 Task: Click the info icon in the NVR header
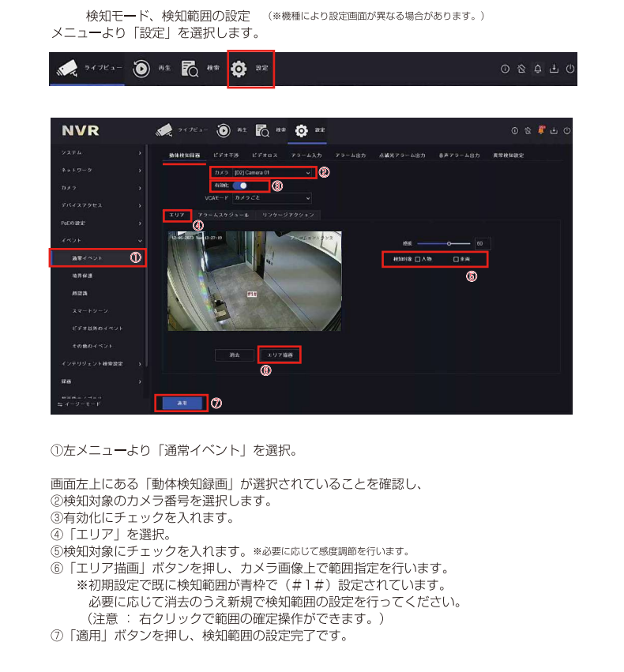pyautogui.click(x=514, y=130)
